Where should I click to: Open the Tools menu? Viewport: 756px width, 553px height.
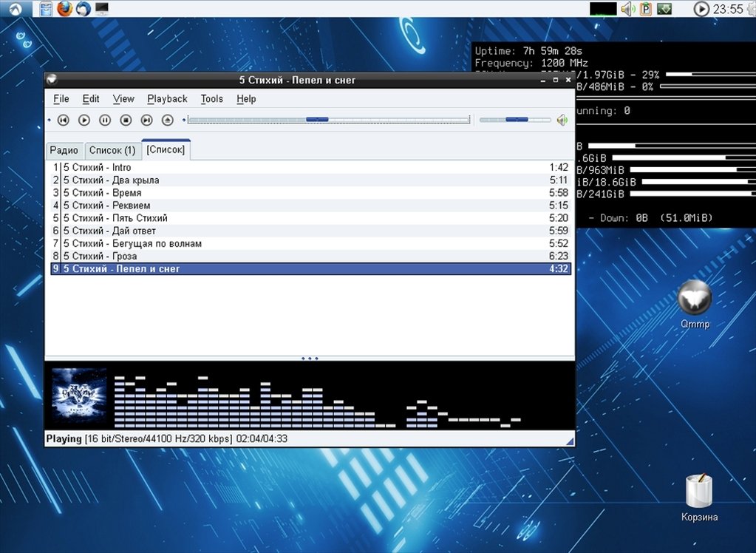pyautogui.click(x=212, y=99)
